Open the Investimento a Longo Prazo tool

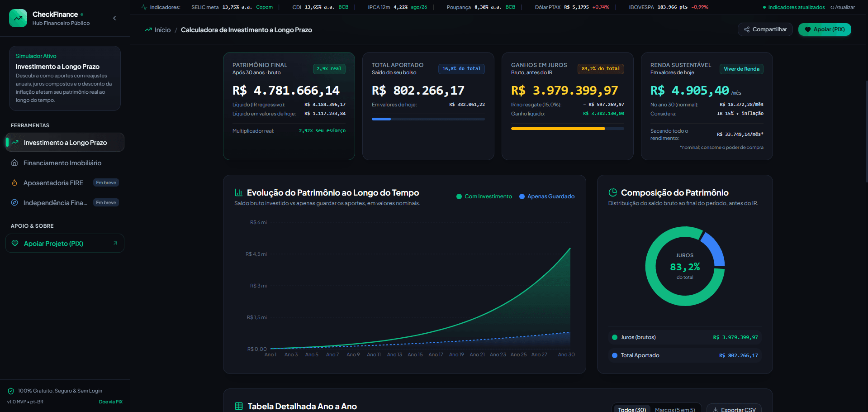[65, 142]
